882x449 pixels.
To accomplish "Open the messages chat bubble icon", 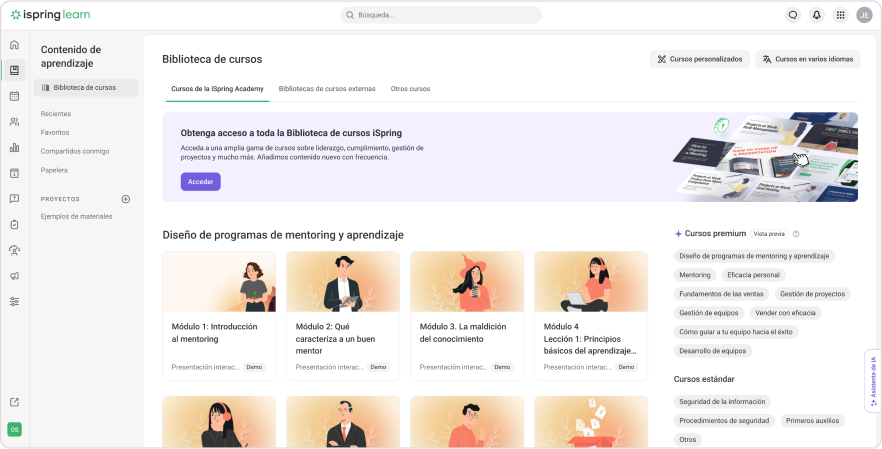I will point(793,15).
